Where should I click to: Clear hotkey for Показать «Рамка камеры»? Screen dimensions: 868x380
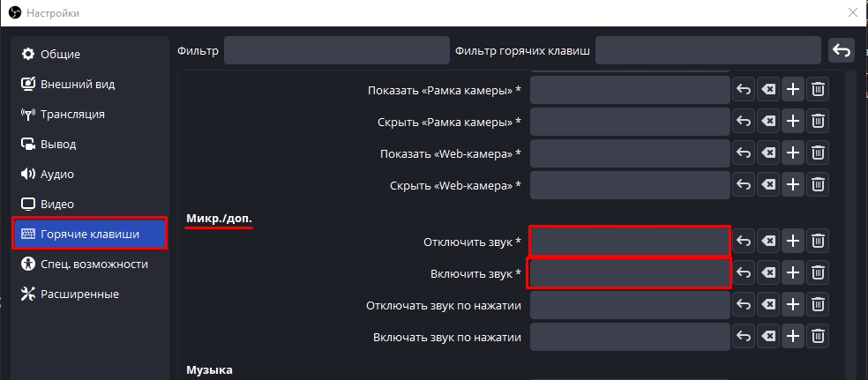coord(767,90)
